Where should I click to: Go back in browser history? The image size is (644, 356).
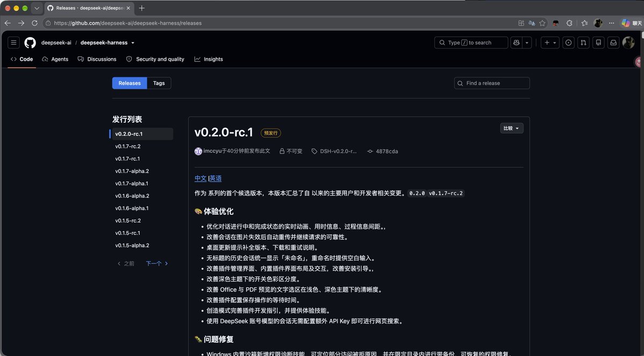8,23
